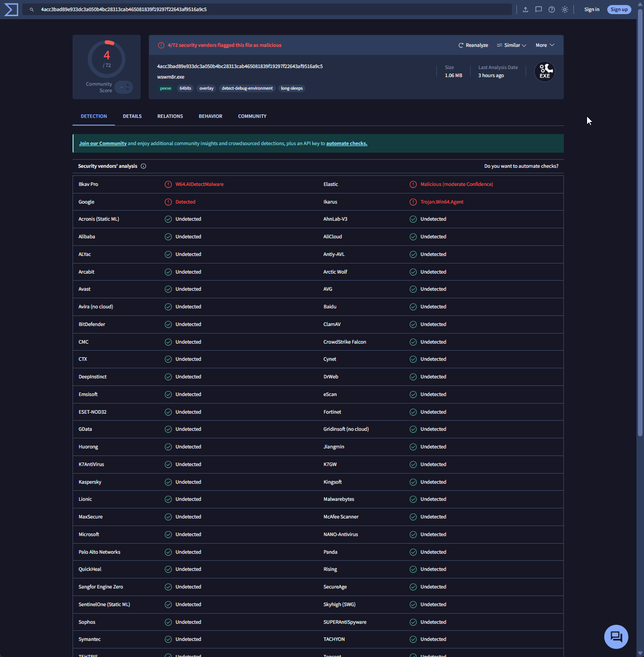This screenshot has height=657, width=644.
Task: Follow the Join our Community link
Action: coord(103,144)
